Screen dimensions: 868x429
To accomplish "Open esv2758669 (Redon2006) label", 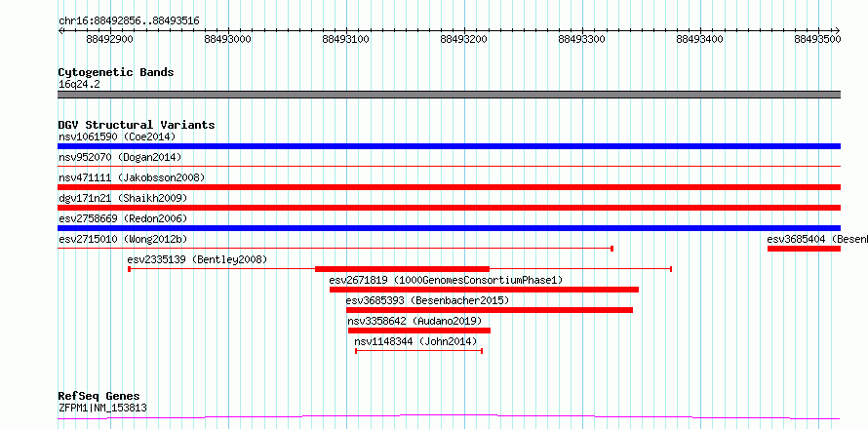I will [123, 218].
